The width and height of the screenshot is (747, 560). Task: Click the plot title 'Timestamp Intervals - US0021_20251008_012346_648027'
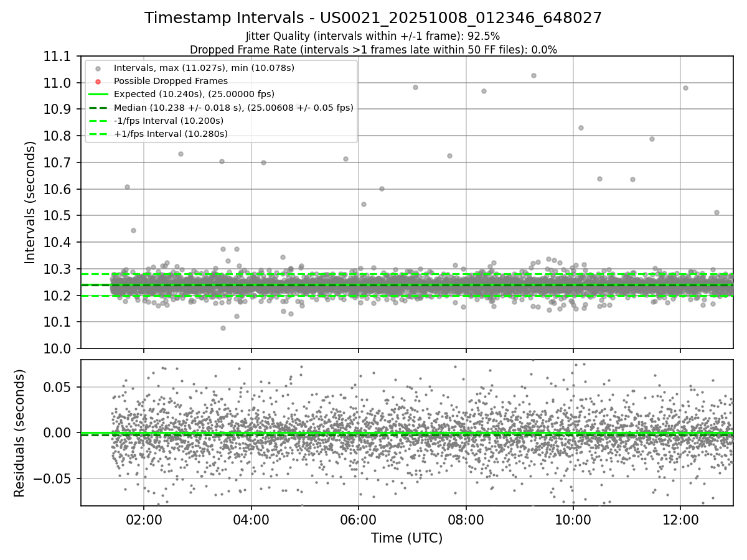point(373,18)
